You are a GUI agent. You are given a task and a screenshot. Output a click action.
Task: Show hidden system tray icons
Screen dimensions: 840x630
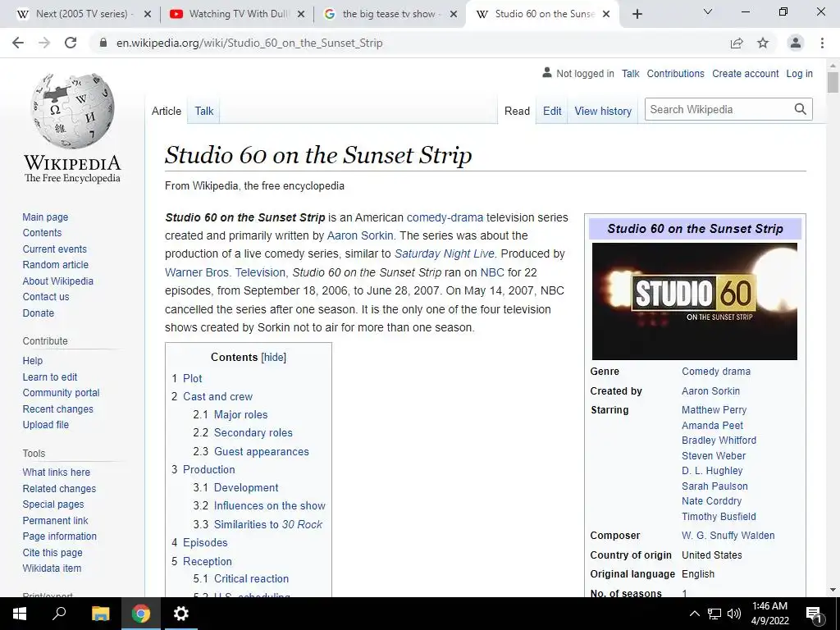pos(694,614)
